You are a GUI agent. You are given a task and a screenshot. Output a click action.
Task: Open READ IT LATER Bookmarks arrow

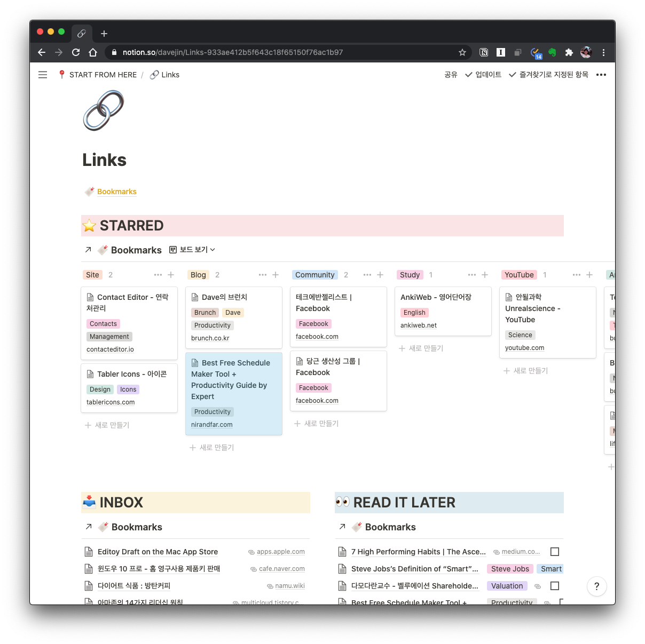342,527
